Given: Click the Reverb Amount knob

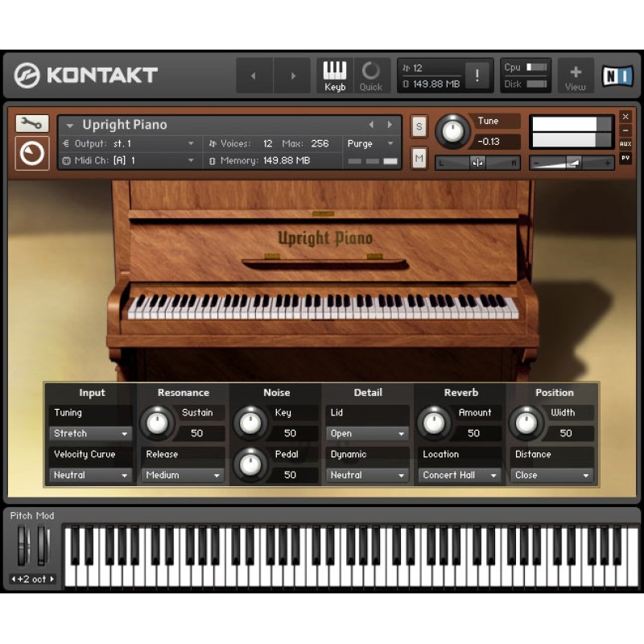Looking at the screenshot, I should click(433, 421).
